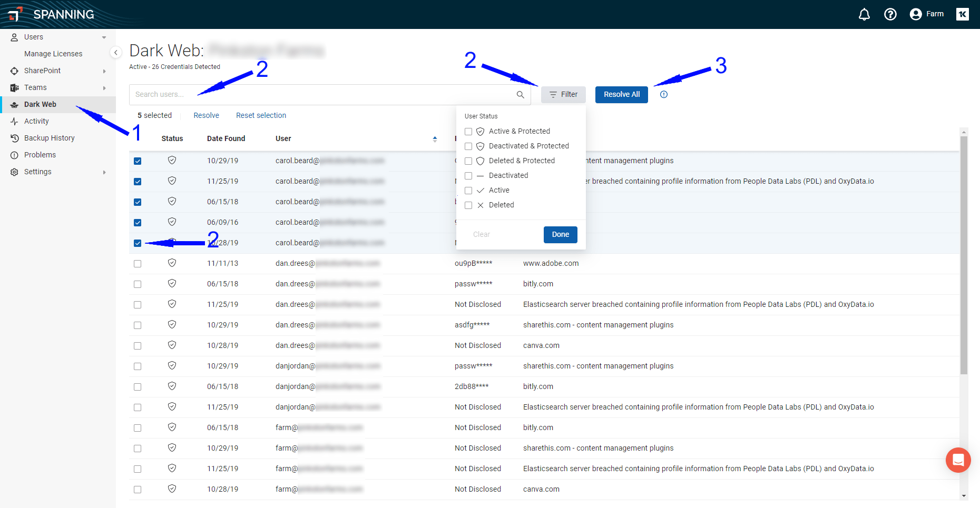
Task: Check the Active & Protected filter box
Action: (468, 132)
